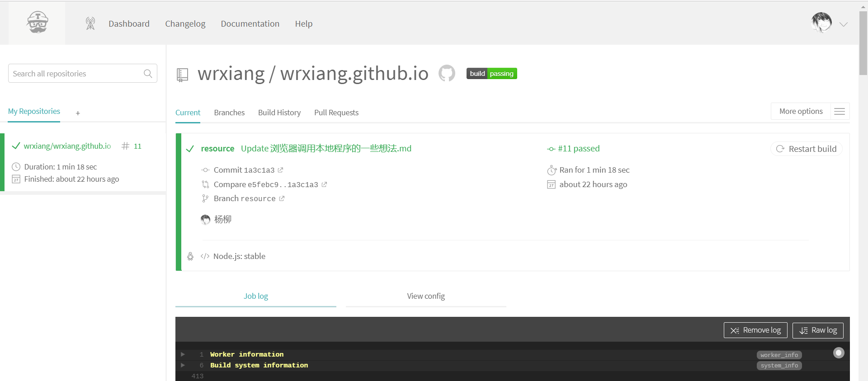This screenshot has height=381, width=868.
Task: Select the Job log tab
Action: pos(256,296)
